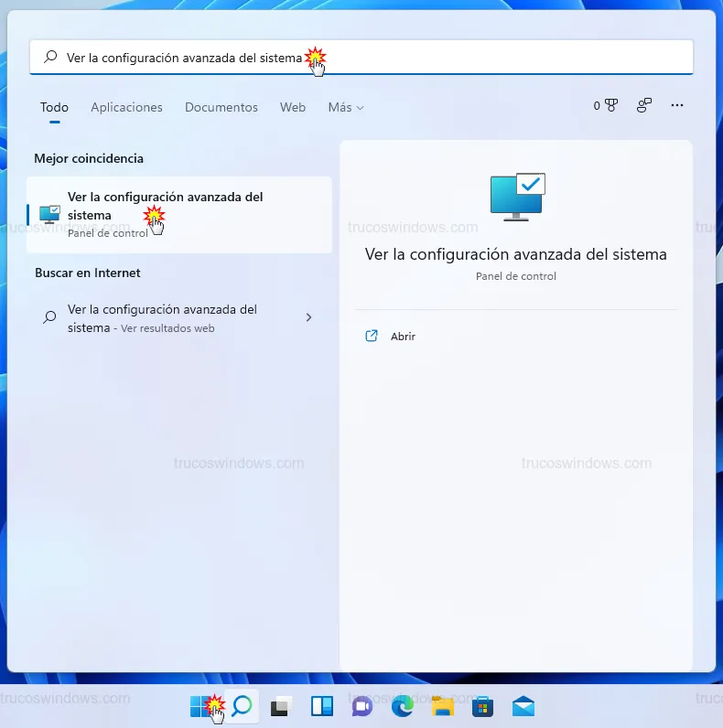Expand web result with chevron arrow
Viewport: 723px width, 728px height.
(x=308, y=317)
